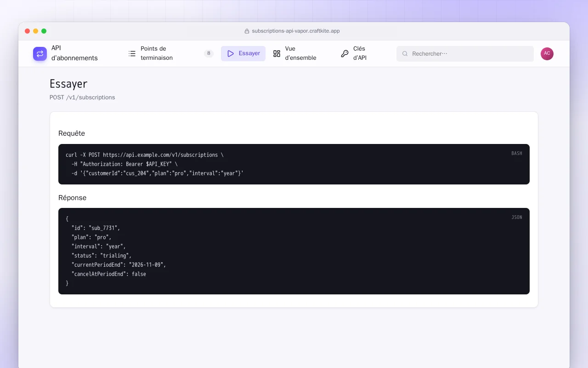
Task: Click the green maximize window button
Action: [44, 31]
